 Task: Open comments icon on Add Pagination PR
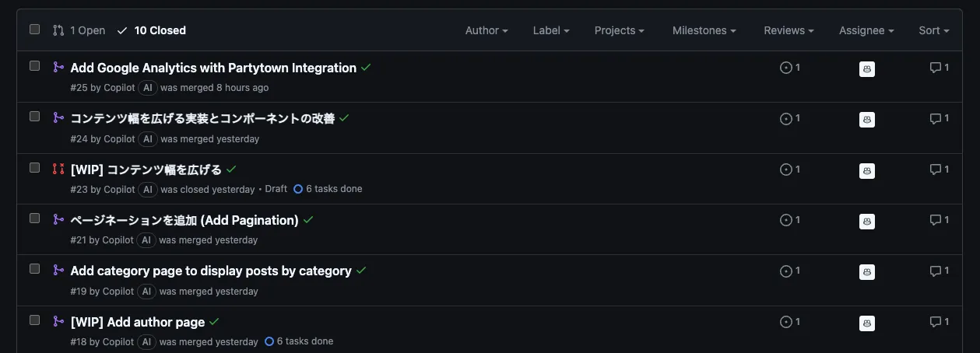tap(939, 220)
